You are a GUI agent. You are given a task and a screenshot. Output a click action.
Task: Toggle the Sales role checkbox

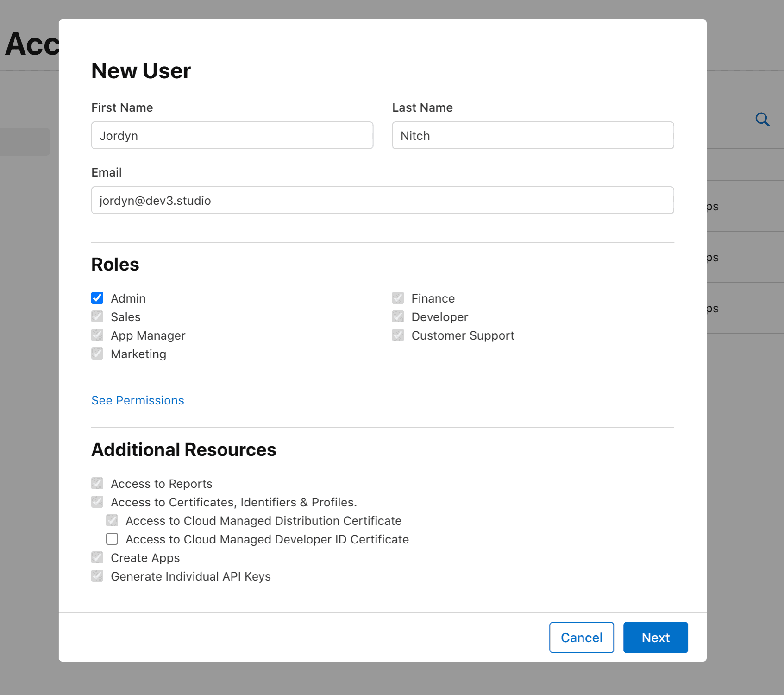97,316
